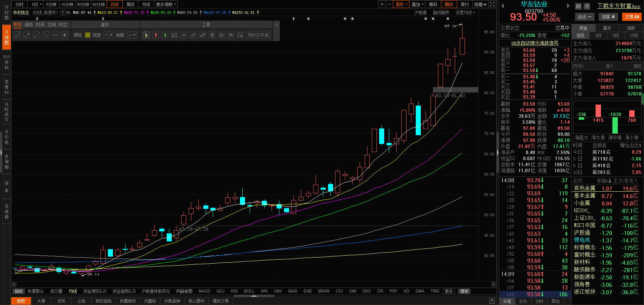The height and width of the screenshot is (305, 644).
Task: Open 下载东方财富App link
Action: click(619, 6)
